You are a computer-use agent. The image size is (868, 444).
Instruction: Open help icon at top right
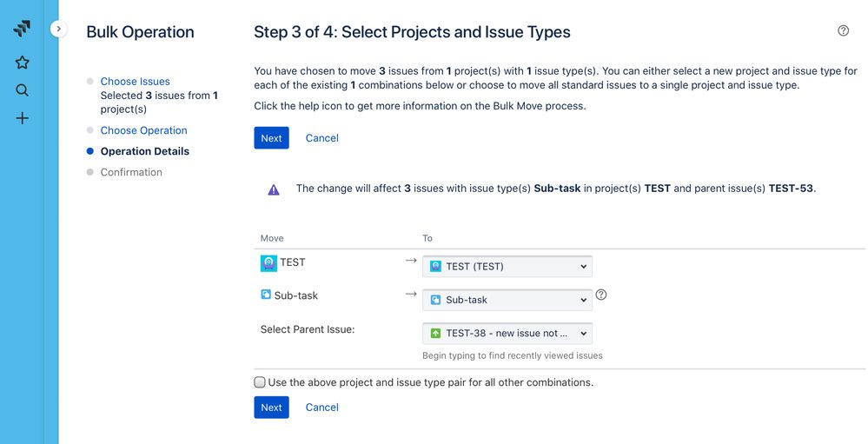(x=843, y=31)
